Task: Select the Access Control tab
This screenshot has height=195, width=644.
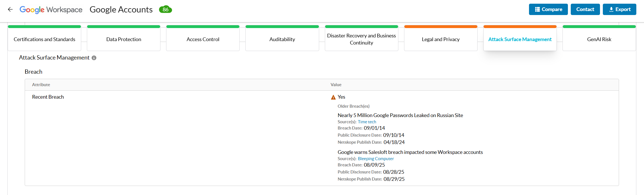Action: pos(203,38)
